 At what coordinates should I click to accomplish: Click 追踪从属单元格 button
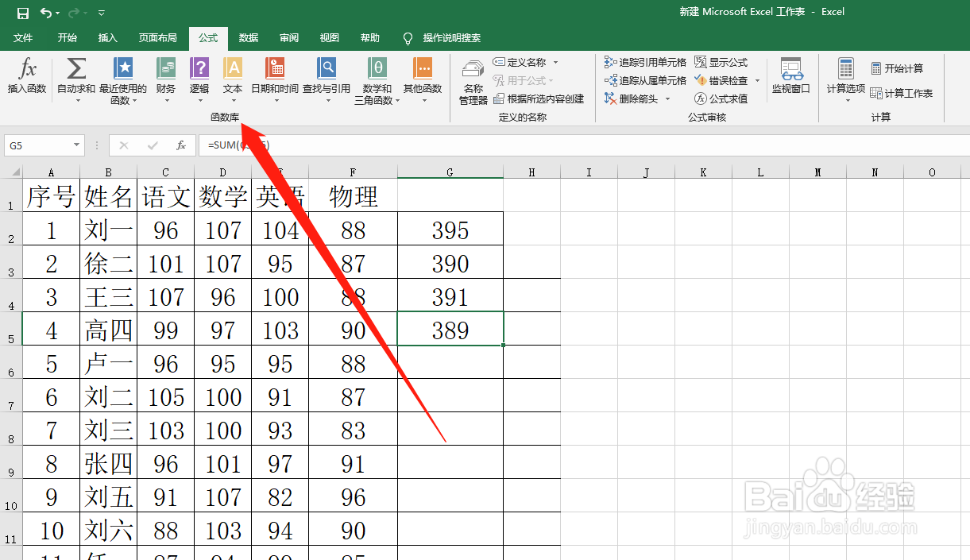tap(645, 80)
